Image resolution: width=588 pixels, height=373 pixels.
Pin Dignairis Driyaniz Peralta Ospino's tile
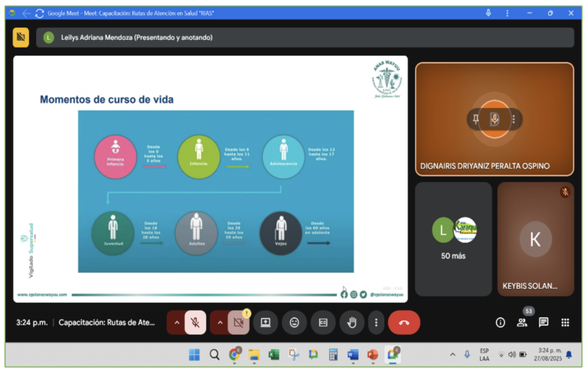476,119
